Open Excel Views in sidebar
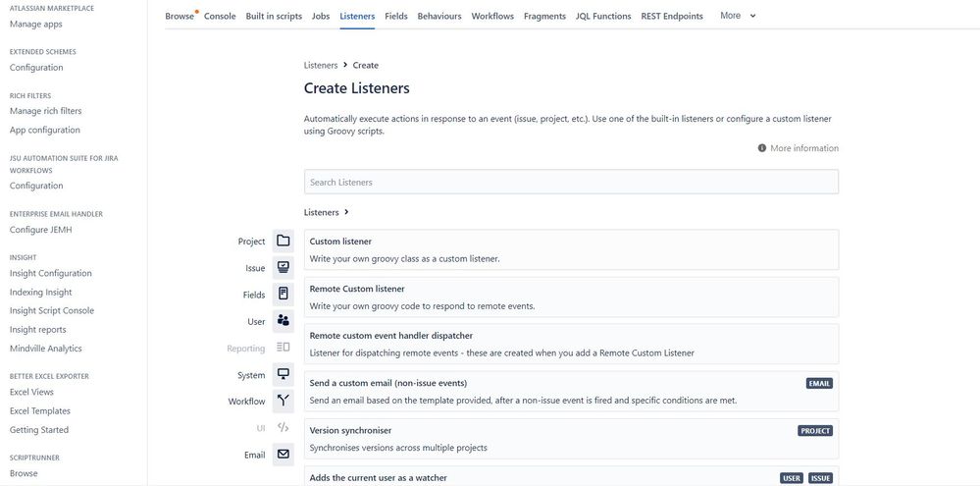980x486 pixels. click(x=31, y=392)
